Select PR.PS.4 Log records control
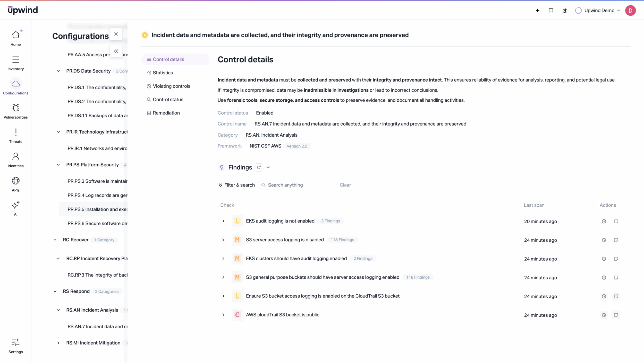 (97, 196)
